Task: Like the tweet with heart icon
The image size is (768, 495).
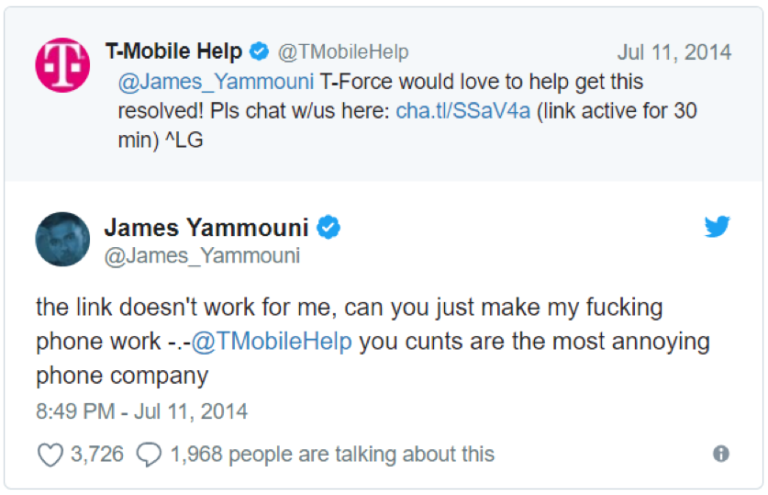Action: (50, 455)
